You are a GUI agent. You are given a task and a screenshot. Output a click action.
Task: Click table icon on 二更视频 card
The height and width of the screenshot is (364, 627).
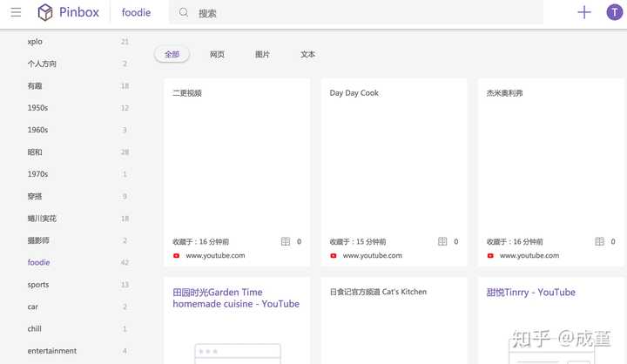286,241
